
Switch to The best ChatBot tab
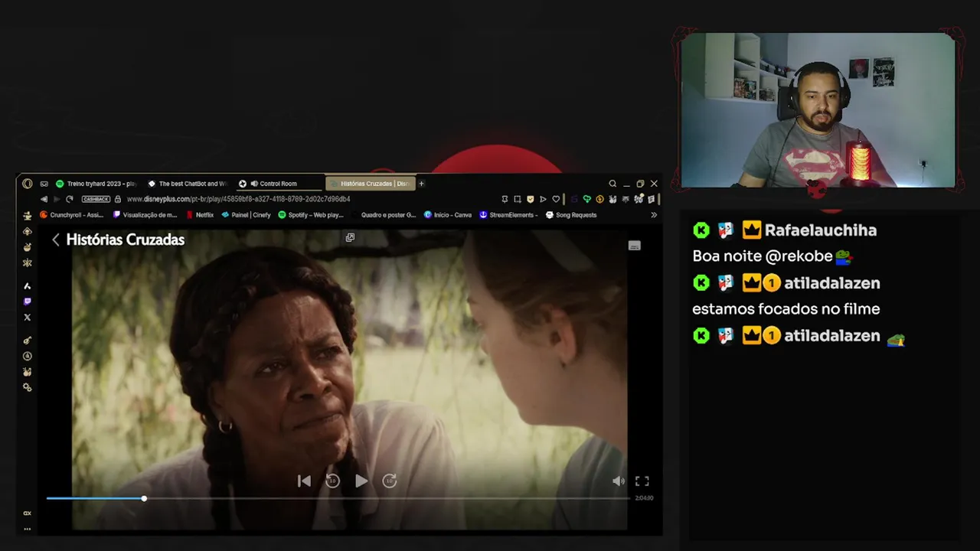point(188,184)
